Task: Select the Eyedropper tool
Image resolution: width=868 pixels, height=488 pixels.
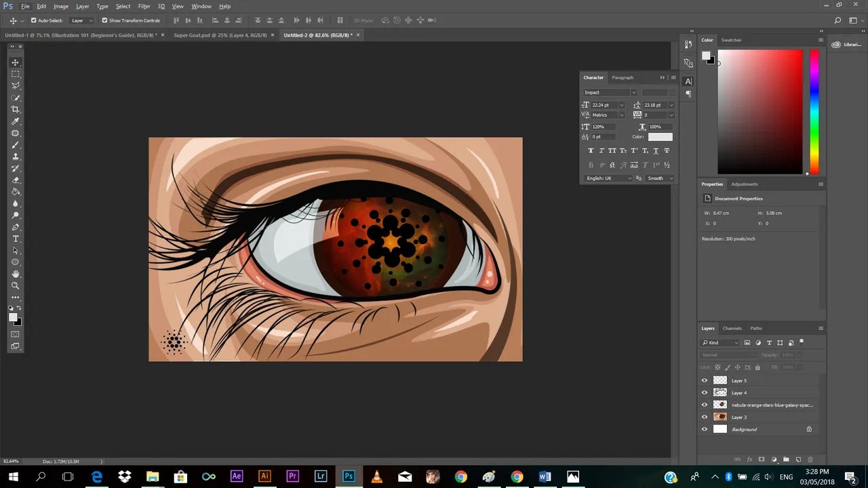Action: click(15, 121)
